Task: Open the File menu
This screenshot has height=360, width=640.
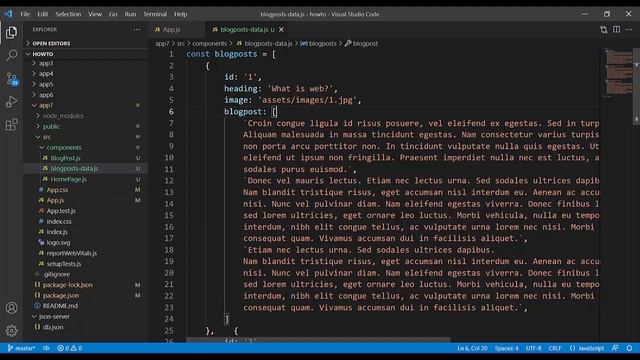Action: tap(25, 14)
